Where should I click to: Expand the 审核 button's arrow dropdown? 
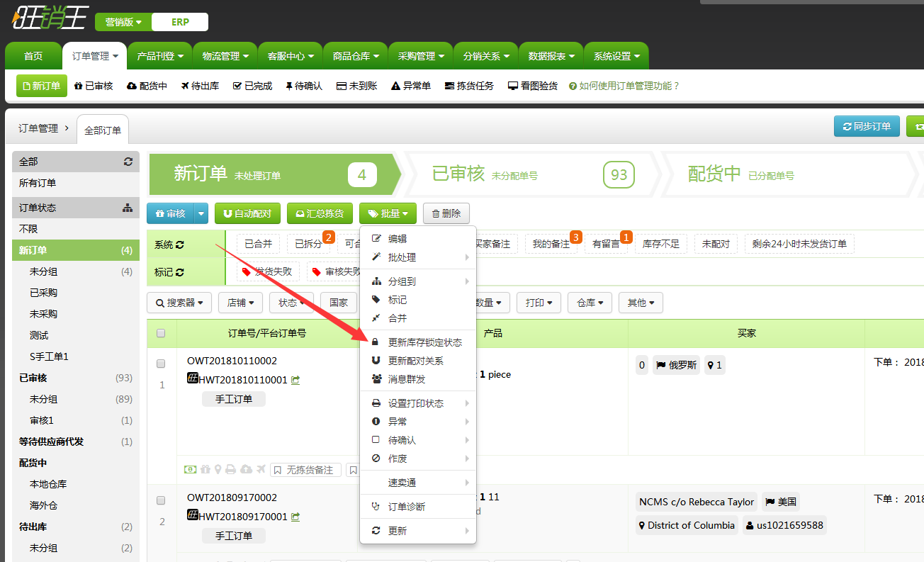tap(201, 213)
